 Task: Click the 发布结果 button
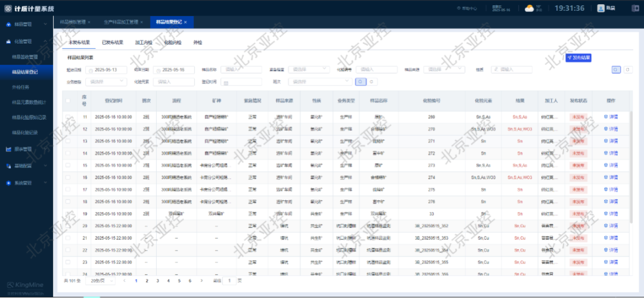tap(578, 58)
